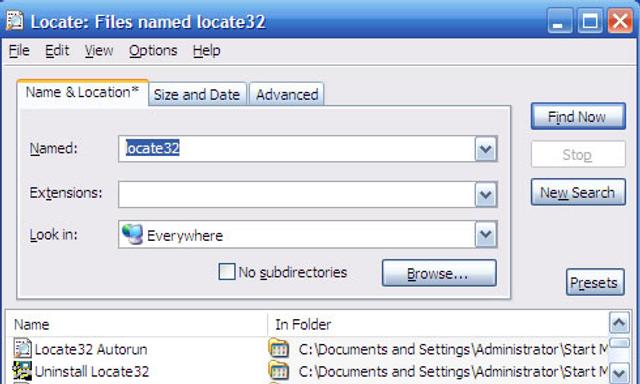
Task: Select the Name & Location tab
Action: point(82,93)
